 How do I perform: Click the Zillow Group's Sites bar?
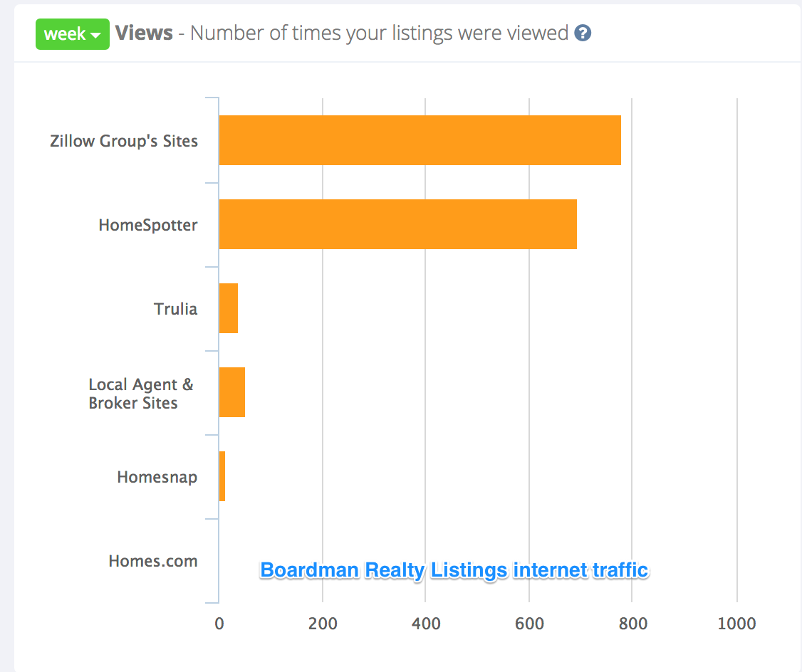point(420,140)
